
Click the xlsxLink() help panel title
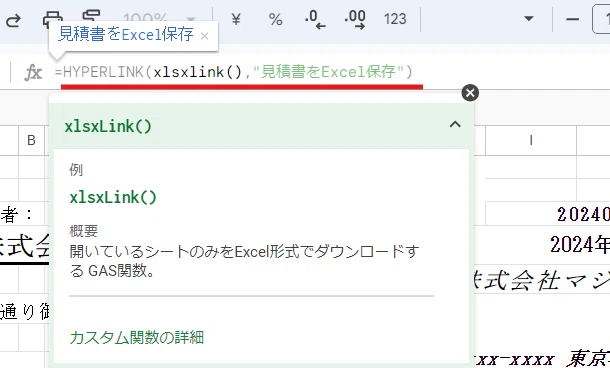coord(108,126)
